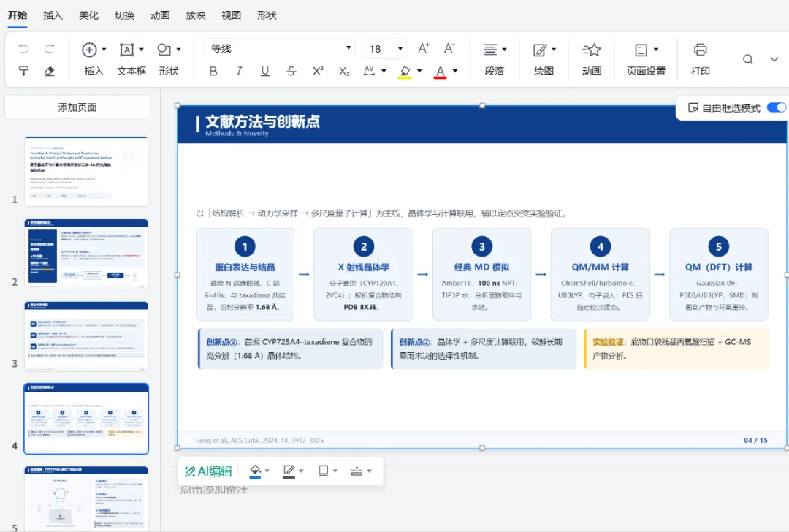Apply superscript formatting

pyautogui.click(x=318, y=71)
